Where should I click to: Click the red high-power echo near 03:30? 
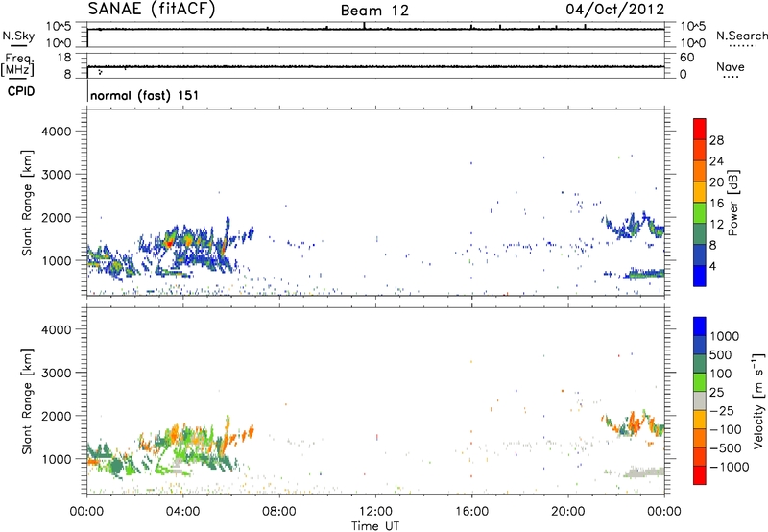(x=170, y=243)
